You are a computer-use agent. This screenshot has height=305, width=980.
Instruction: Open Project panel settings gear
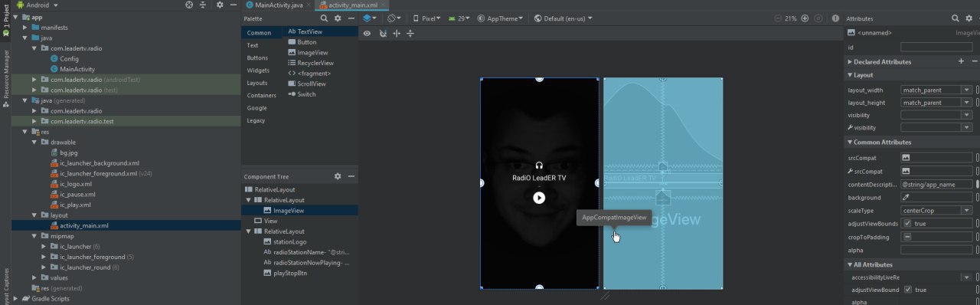tap(220, 5)
